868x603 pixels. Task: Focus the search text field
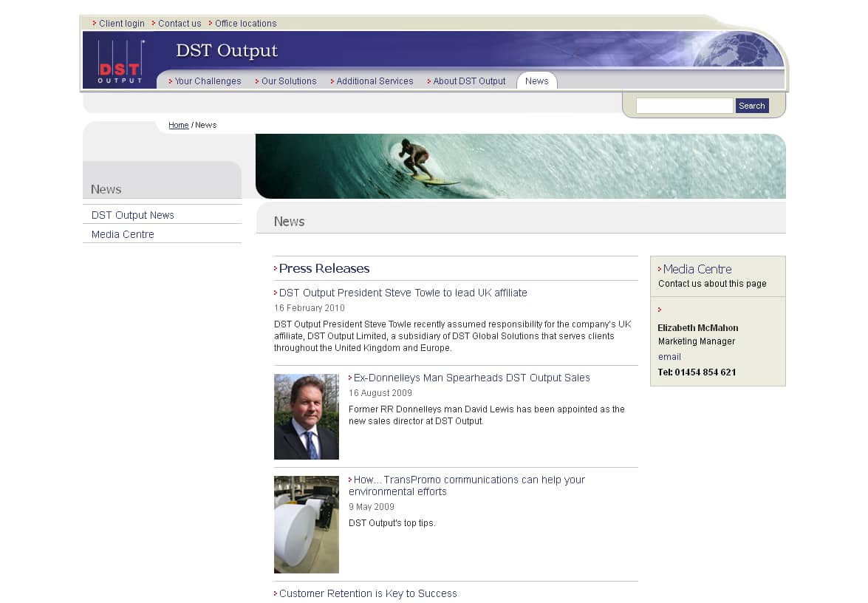coord(684,106)
